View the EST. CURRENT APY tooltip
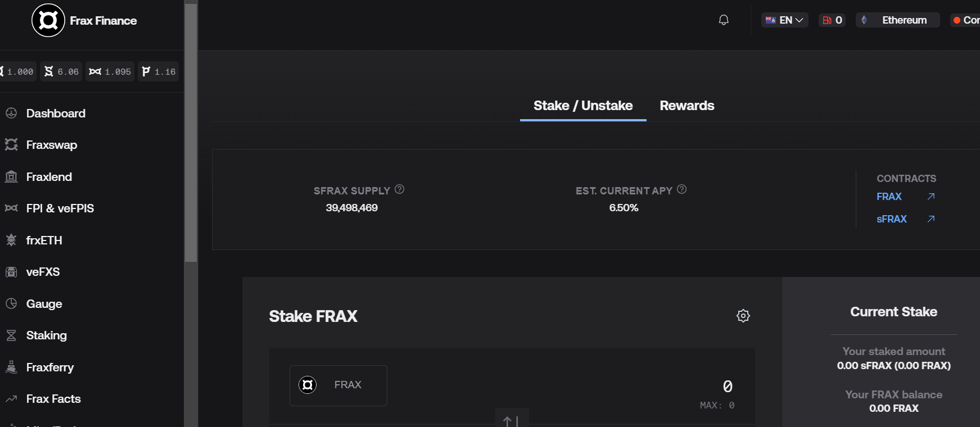The height and width of the screenshot is (427, 980). (681, 189)
